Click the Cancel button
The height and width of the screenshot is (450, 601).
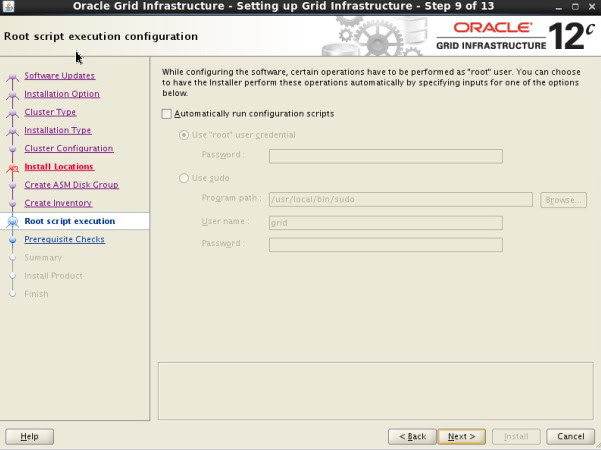pos(571,437)
